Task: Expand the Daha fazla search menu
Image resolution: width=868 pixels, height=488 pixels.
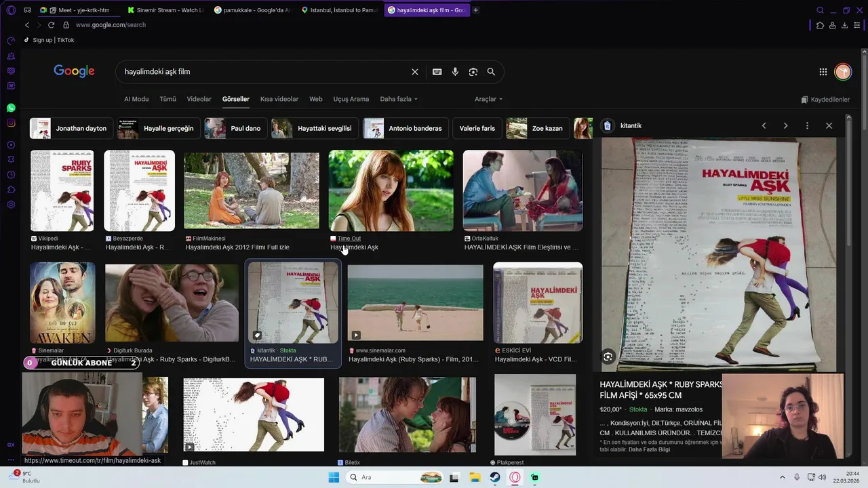Action: point(399,99)
